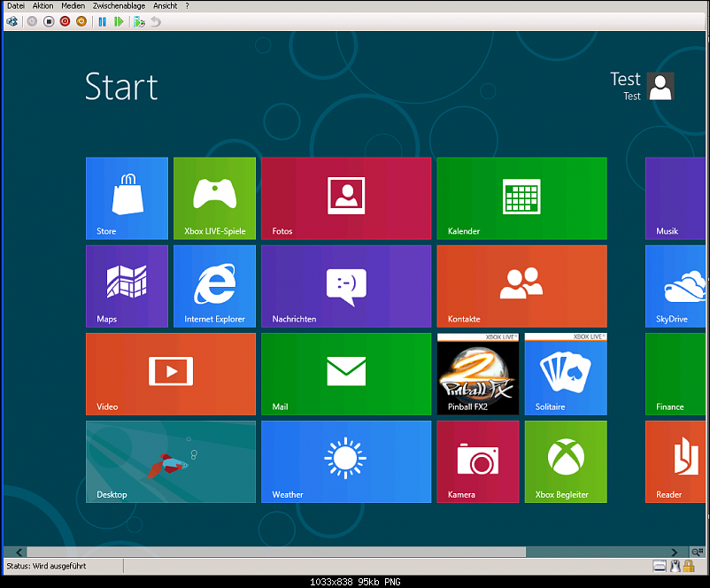Open the Aktion menu

(42, 6)
